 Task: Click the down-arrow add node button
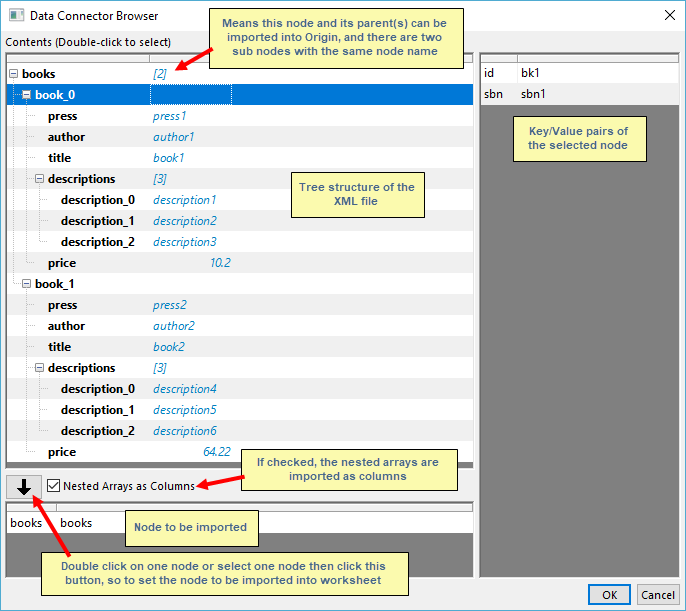point(24,486)
